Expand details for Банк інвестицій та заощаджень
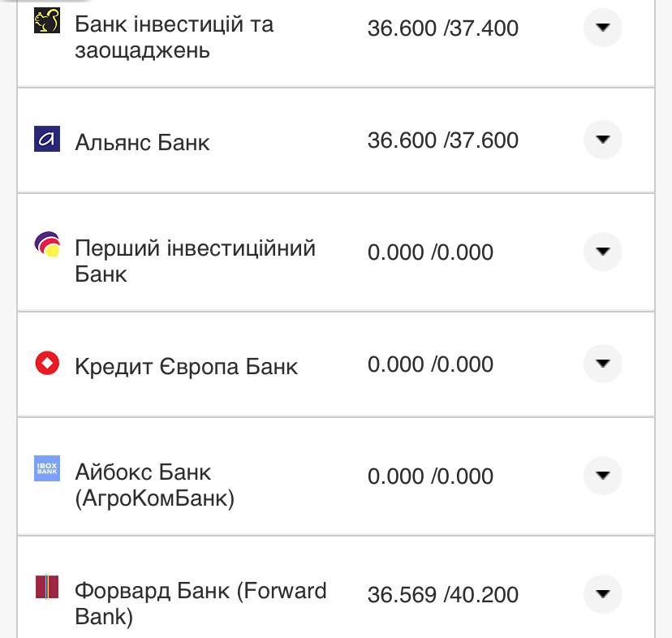Viewport: 672px width, 638px height. pos(601,28)
